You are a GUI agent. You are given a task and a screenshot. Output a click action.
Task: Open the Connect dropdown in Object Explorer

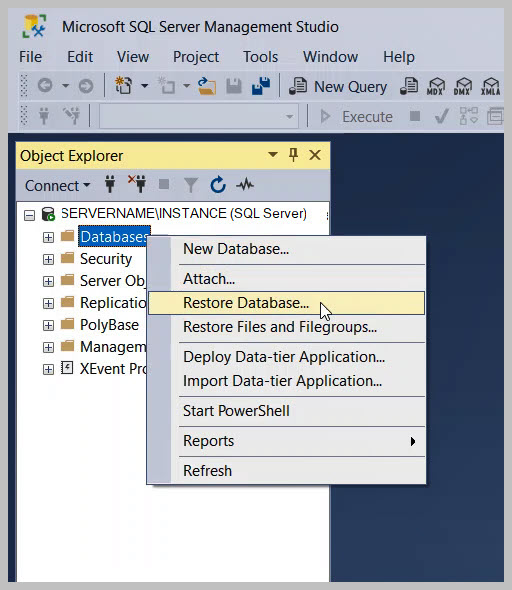(57, 186)
